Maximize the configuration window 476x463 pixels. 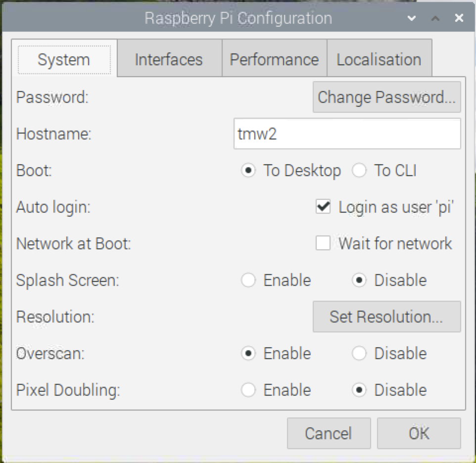pyautogui.click(x=435, y=19)
